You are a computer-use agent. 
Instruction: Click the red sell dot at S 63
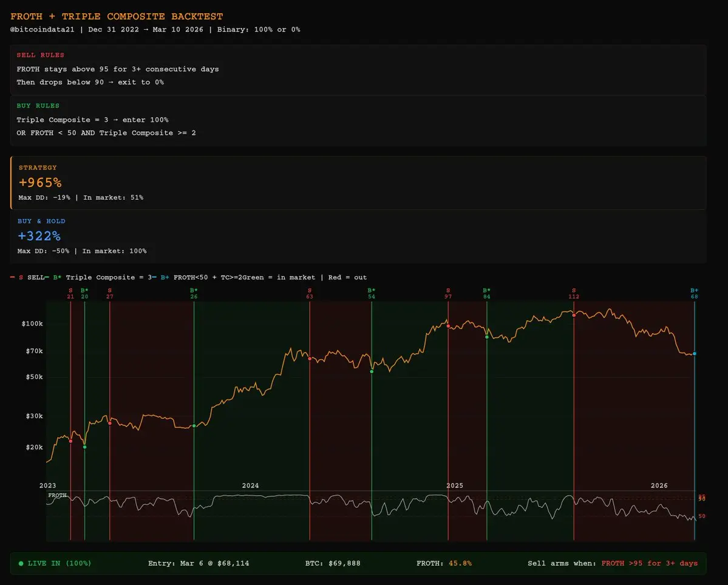pyautogui.click(x=310, y=359)
